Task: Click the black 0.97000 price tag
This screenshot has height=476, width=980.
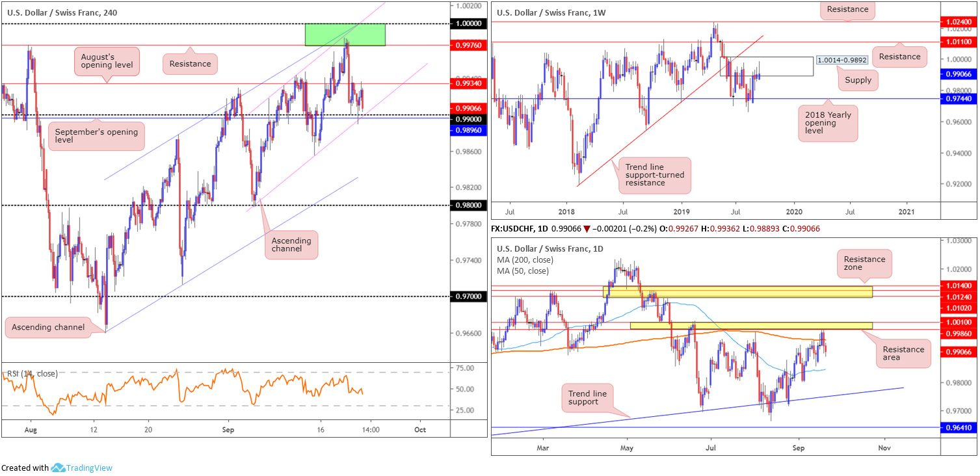Action: click(470, 297)
